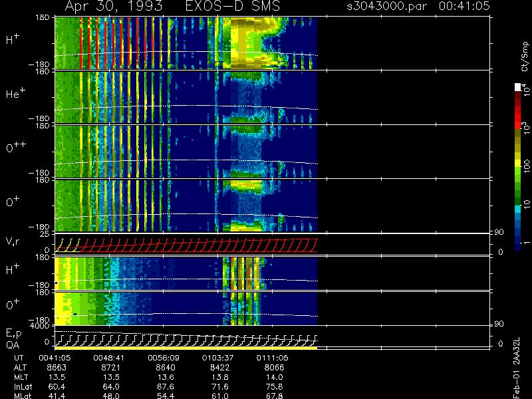Select the UT value "0111:05"

coord(272,358)
